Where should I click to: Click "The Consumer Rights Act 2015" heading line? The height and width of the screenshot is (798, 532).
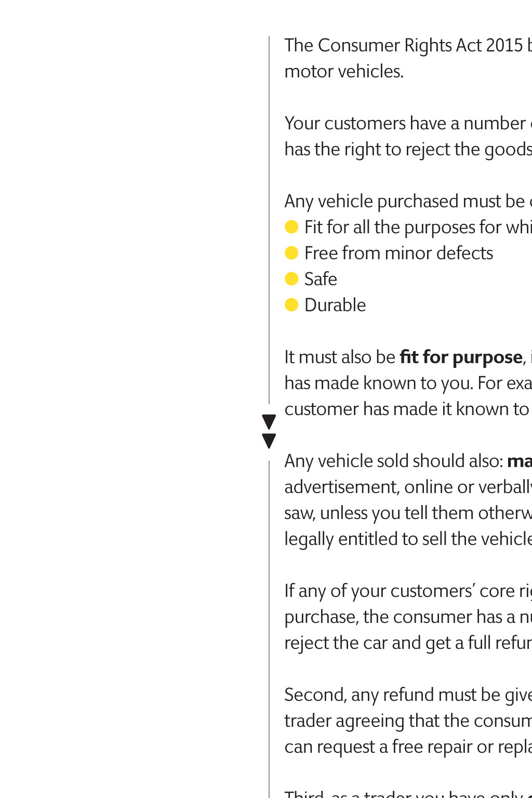(x=405, y=46)
